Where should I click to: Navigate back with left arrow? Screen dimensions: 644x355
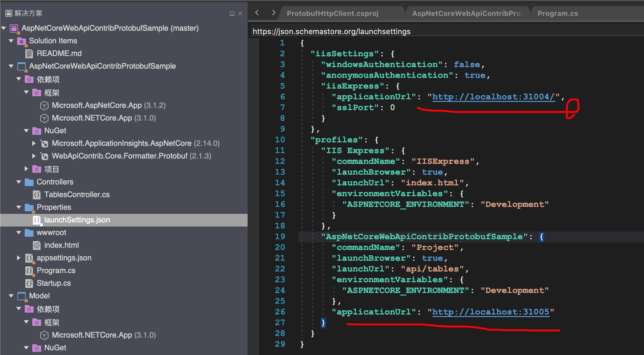(x=257, y=13)
